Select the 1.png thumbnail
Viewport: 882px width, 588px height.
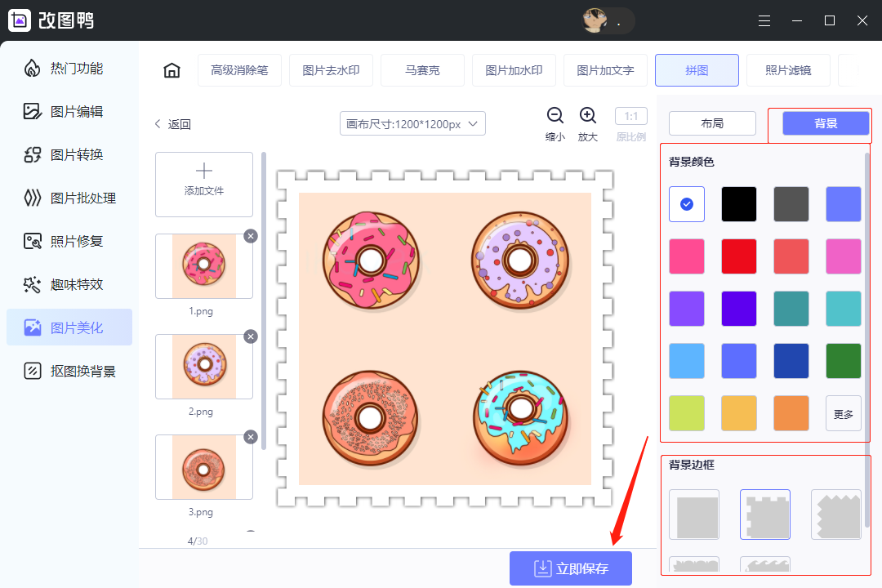click(203, 266)
